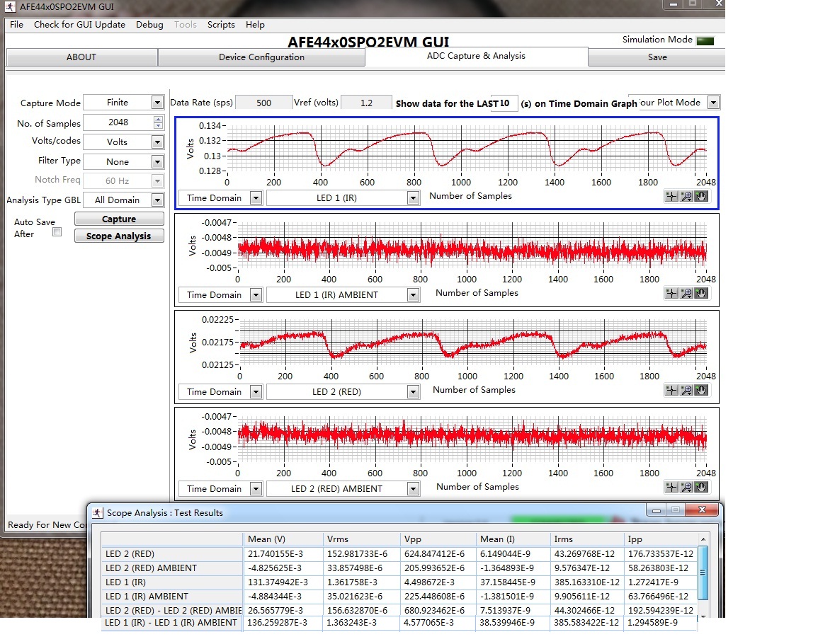Select cursor crosshair tool on LED 1 (IR) AMBIENT graph
This screenshot has width=818, height=644.
[x=671, y=293]
